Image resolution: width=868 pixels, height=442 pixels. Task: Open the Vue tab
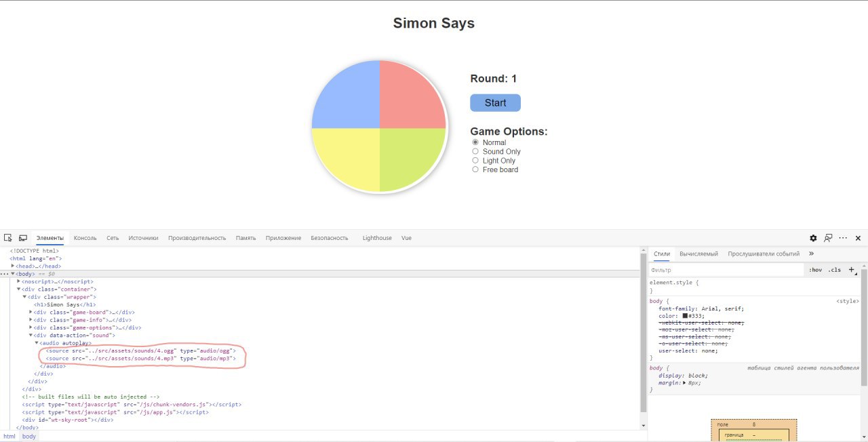406,238
